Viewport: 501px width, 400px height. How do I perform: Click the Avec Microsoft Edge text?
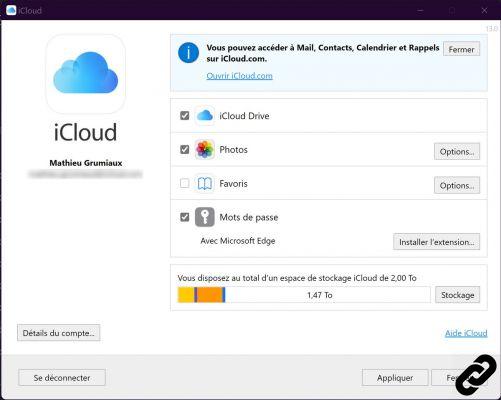238,241
